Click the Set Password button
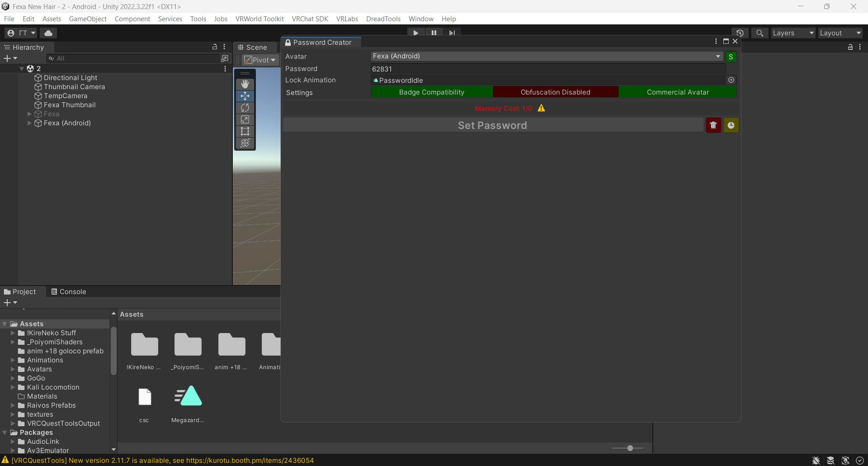868x466 pixels. tap(493, 125)
